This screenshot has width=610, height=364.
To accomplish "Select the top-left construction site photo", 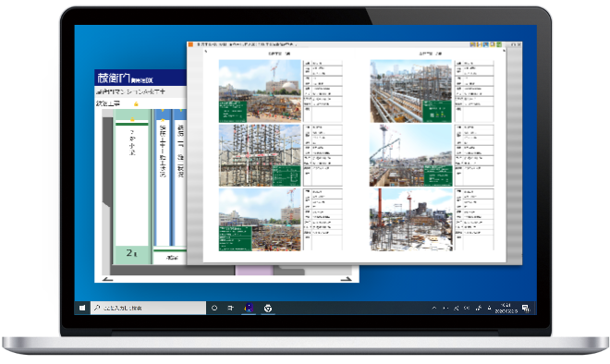I will coord(260,91).
